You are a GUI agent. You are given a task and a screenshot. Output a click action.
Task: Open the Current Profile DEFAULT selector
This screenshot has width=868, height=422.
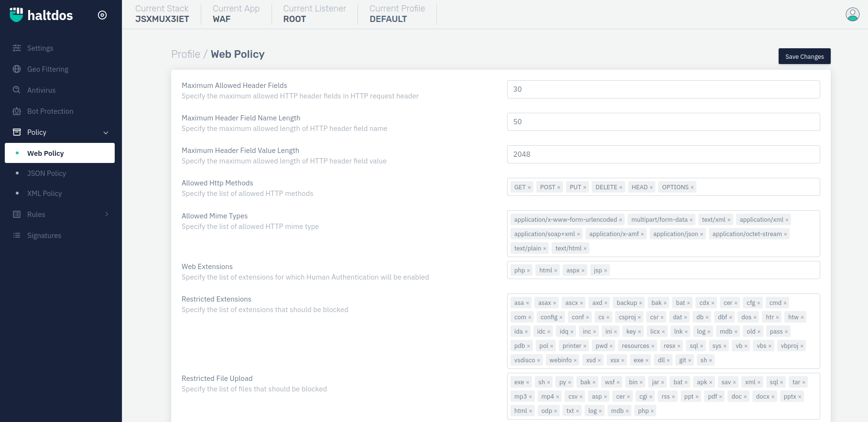[x=397, y=14]
